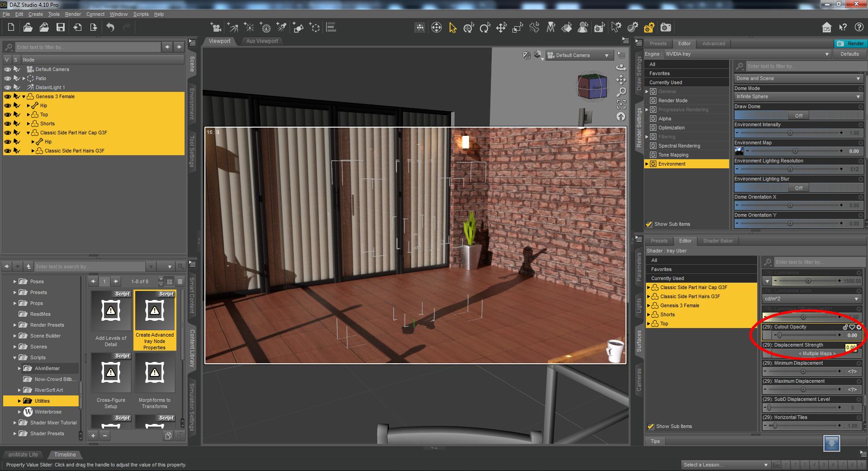Click the Render button
This screenshot has height=471, width=868.
[x=850, y=43]
